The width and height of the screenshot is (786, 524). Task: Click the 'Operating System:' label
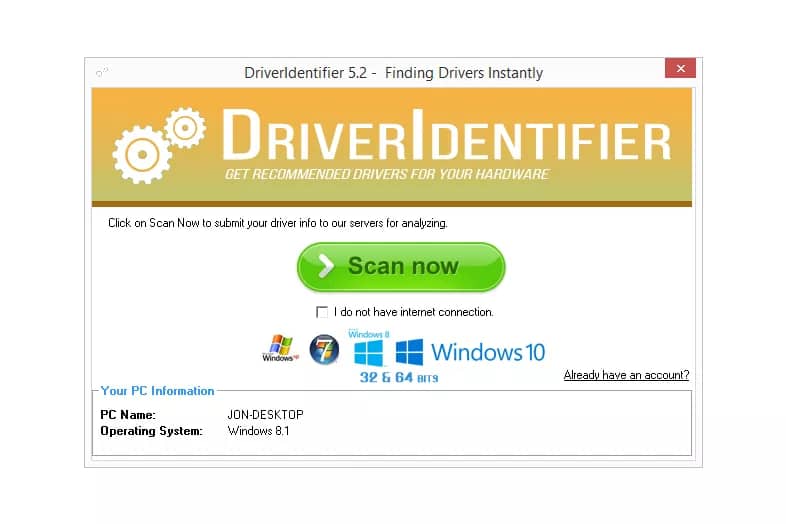pos(151,431)
